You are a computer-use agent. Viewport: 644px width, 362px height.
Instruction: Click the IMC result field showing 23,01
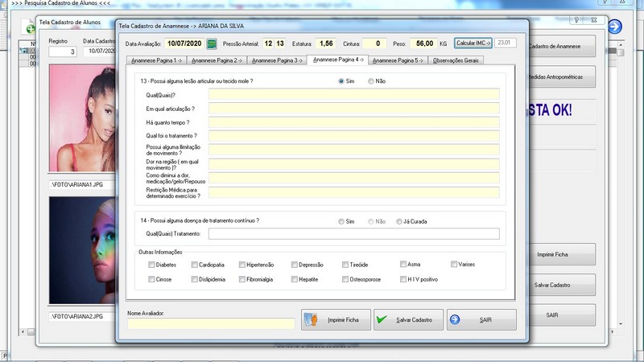click(506, 43)
